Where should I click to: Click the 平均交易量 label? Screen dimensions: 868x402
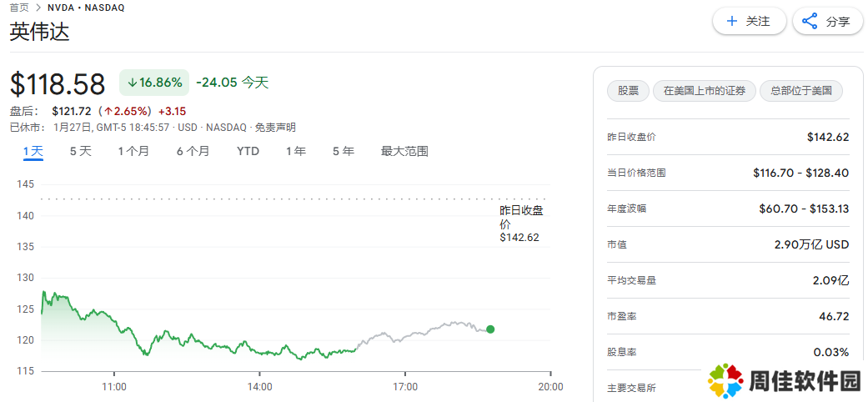(x=631, y=281)
